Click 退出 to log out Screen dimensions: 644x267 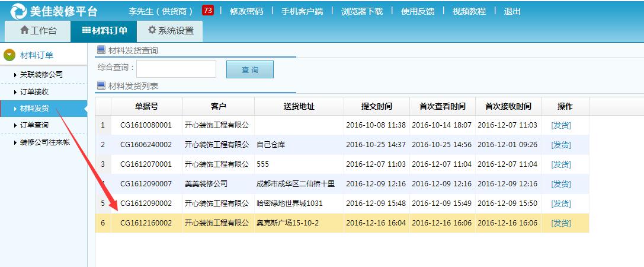pos(512,11)
